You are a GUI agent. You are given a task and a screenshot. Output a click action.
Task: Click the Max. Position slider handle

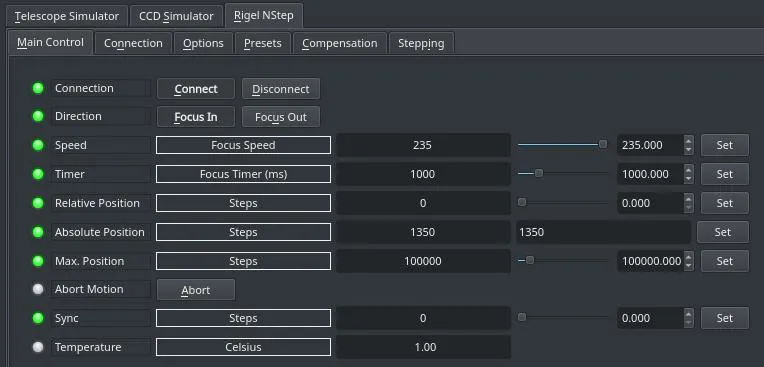pyautogui.click(x=530, y=260)
